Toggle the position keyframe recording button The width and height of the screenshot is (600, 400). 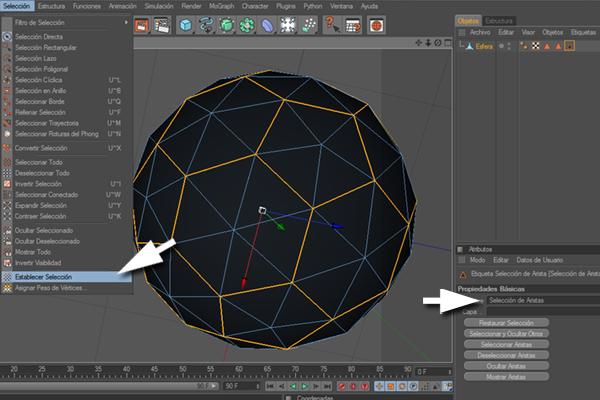point(379,386)
